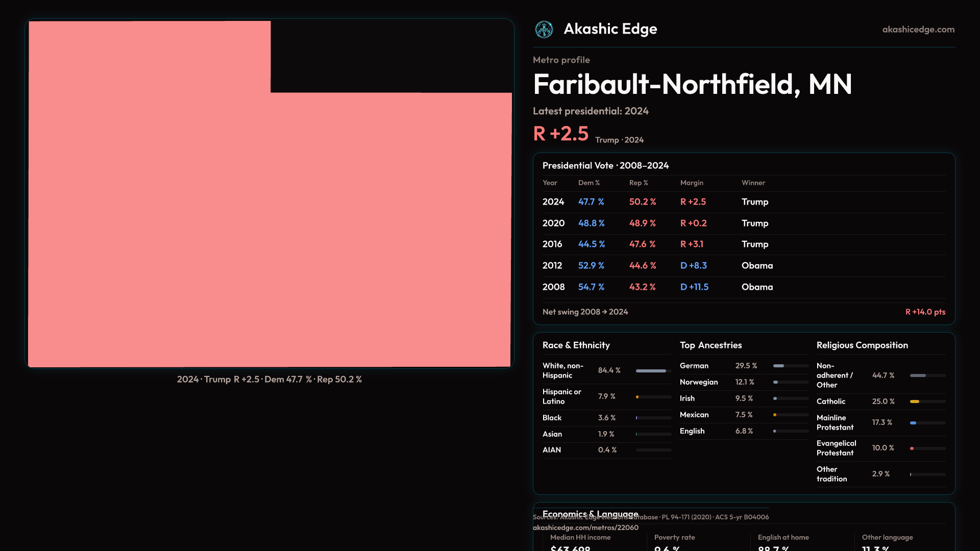Click the map caption below the map
The height and width of the screenshot is (551, 980).
click(x=269, y=380)
